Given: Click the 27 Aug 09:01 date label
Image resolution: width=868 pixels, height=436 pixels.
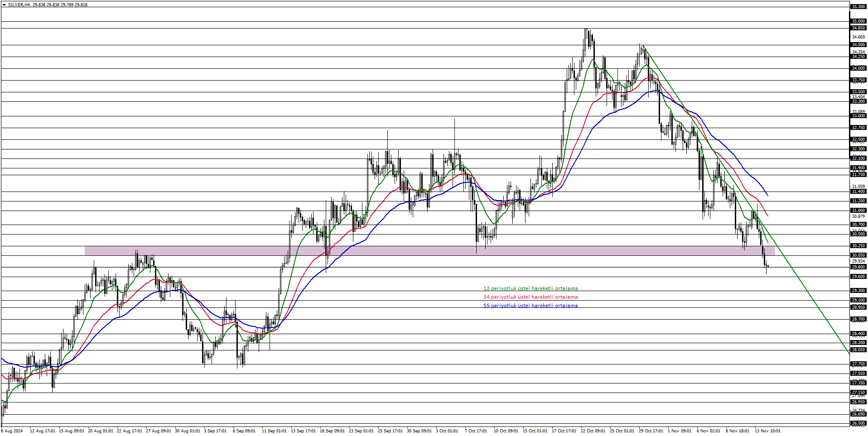Looking at the screenshot, I should (x=159, y=431).
